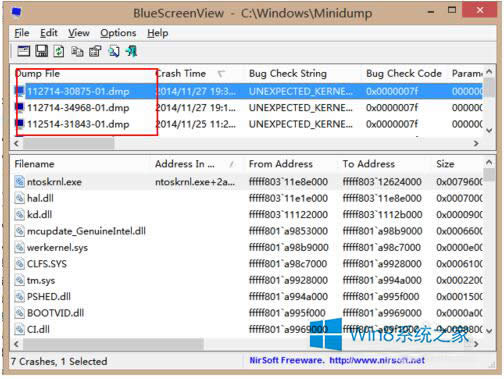Click the Find toolbar icon
This screenshot has width=504, height=379.
114,51
